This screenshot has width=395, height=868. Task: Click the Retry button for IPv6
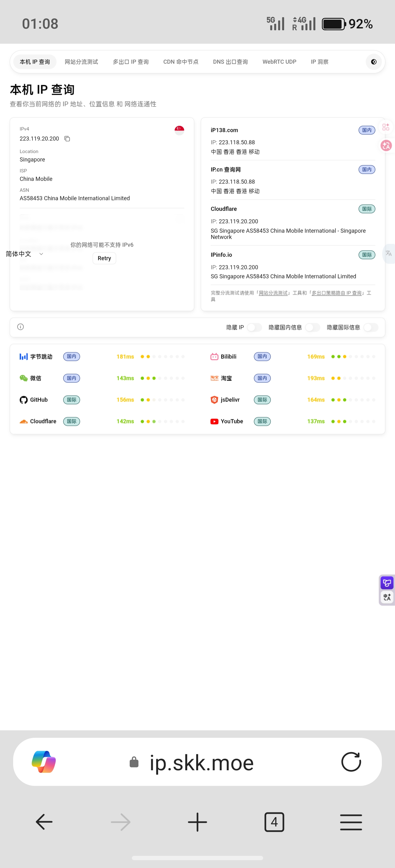click(x=104, y=258)
